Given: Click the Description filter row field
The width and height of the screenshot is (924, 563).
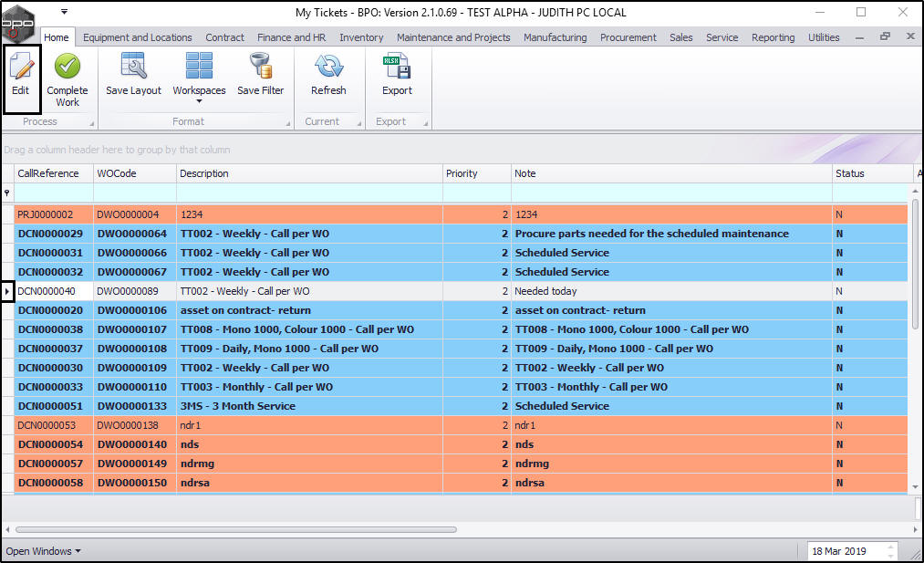Looking at the screenshot, I should (x=308, y=193).
